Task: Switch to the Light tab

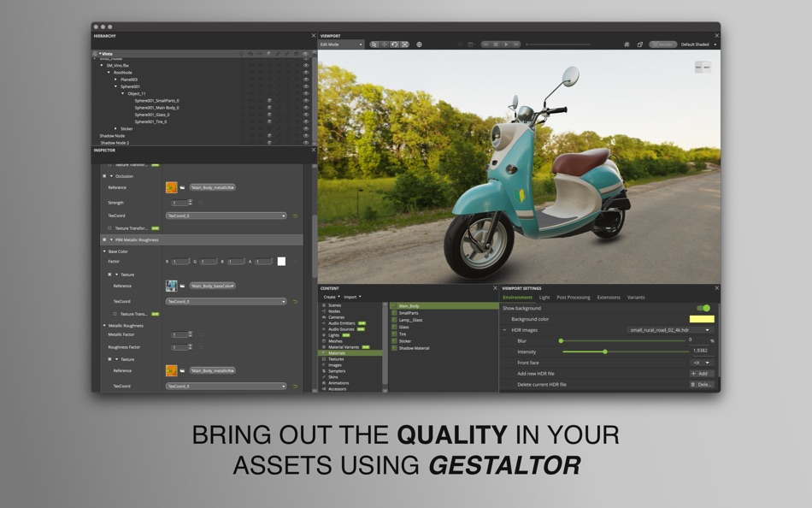Action: pos(544,298)
